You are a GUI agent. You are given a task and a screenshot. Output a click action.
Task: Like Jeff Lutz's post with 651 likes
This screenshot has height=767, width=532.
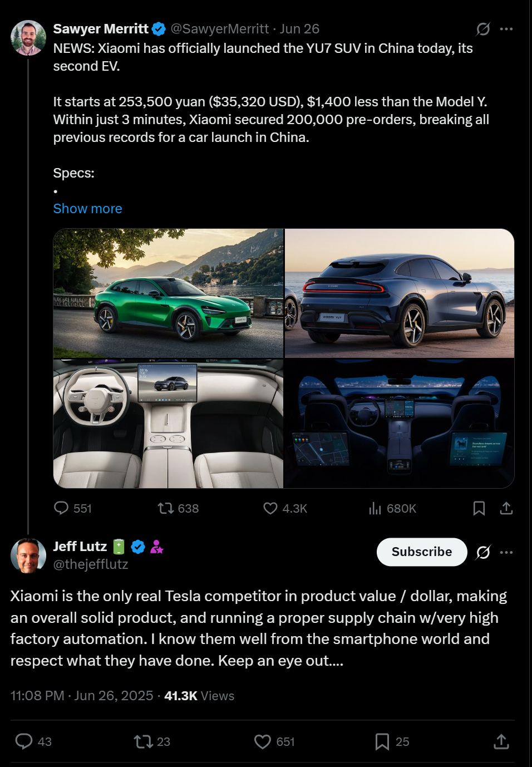click(274, 741)
